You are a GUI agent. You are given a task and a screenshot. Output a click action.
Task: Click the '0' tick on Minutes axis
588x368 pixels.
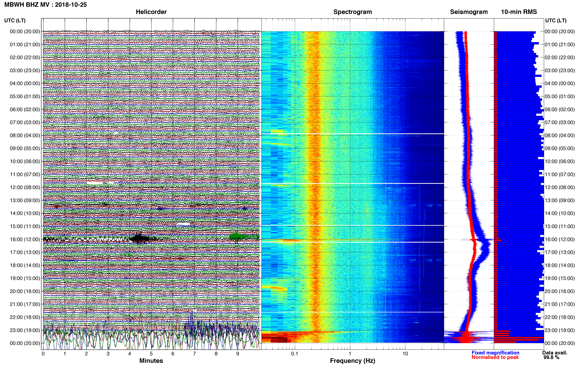(x=43, y=354)
